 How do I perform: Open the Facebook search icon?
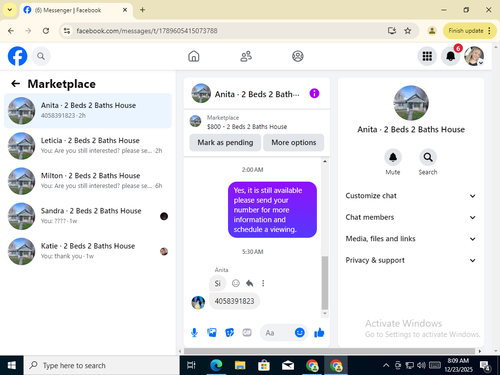(x=41, y=56)
